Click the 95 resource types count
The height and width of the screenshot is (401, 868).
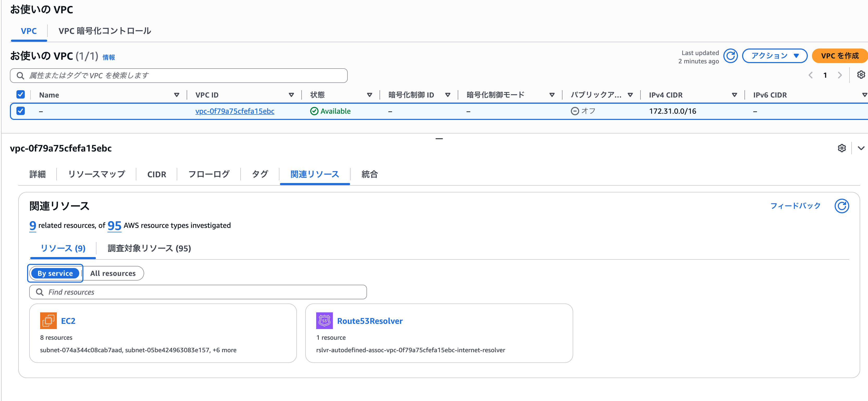114,226
